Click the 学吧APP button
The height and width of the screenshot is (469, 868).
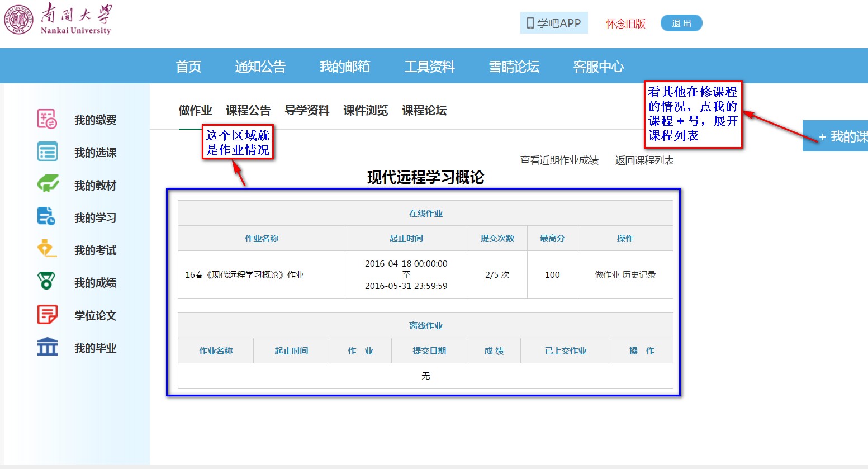tap(553, 23)
